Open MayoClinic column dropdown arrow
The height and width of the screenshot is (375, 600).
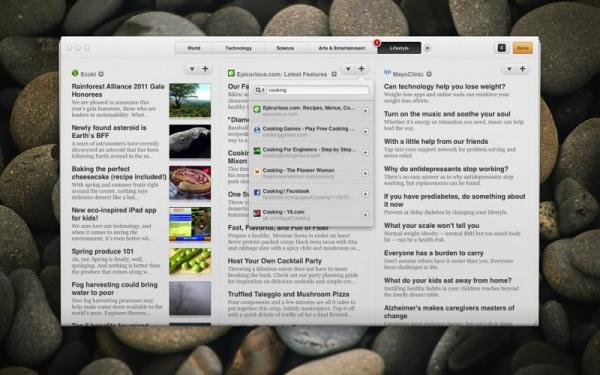coord(509,69)
